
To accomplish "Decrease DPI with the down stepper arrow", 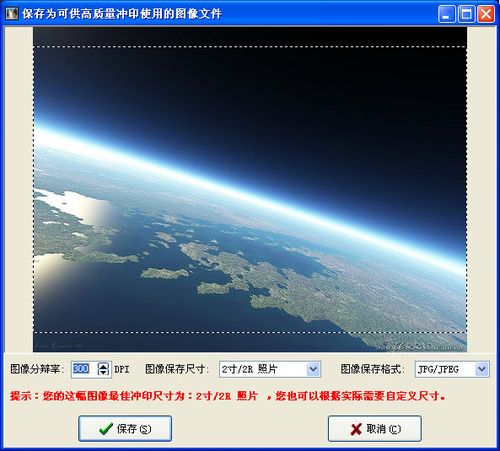I will click(x=103, y=372).
